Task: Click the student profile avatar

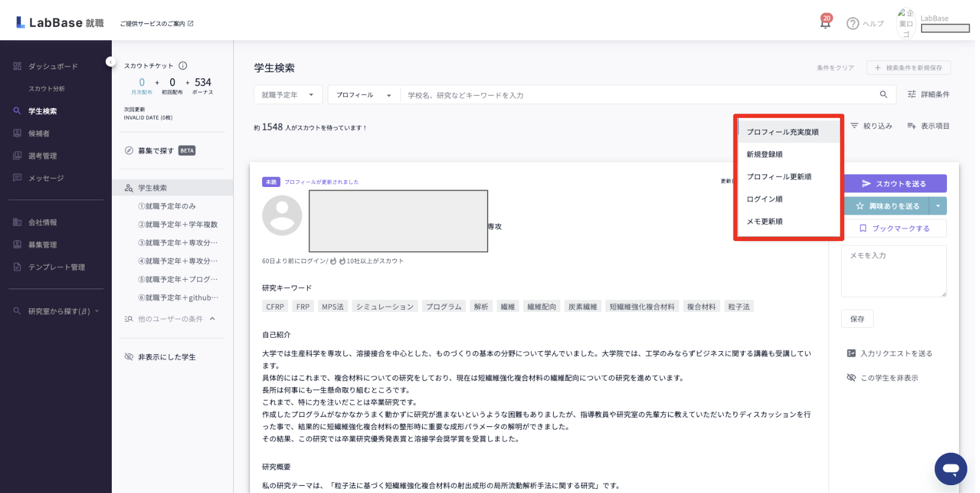Action: 282,215
